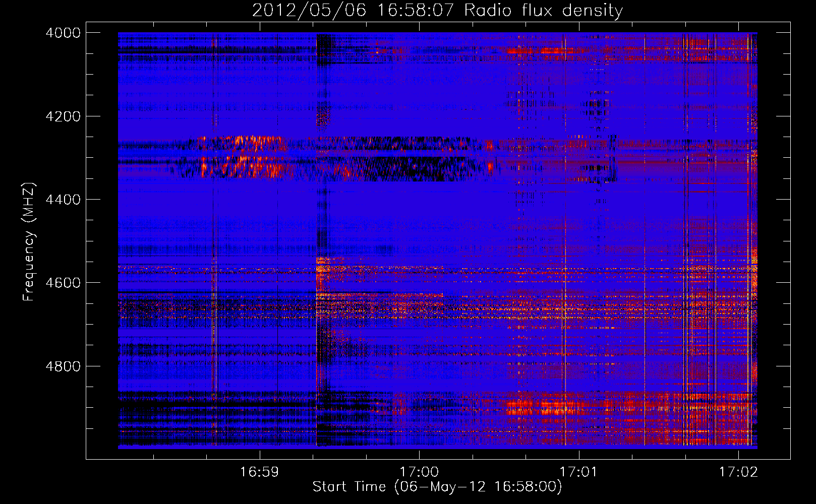Click the 4800 frequency axis label
This screenshot has width=816, height=504.
click(63, 366)
